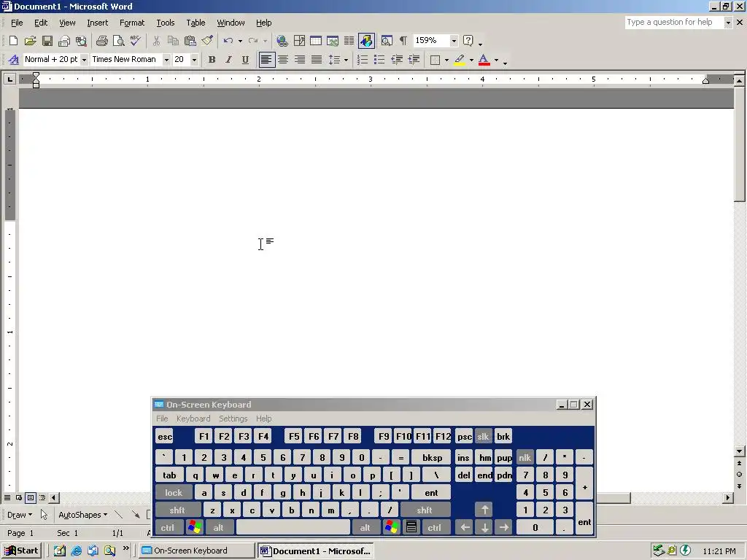The image size is (747, 560).
Task: Open Tables and Borders toolbar
Action: click(299, 41)
